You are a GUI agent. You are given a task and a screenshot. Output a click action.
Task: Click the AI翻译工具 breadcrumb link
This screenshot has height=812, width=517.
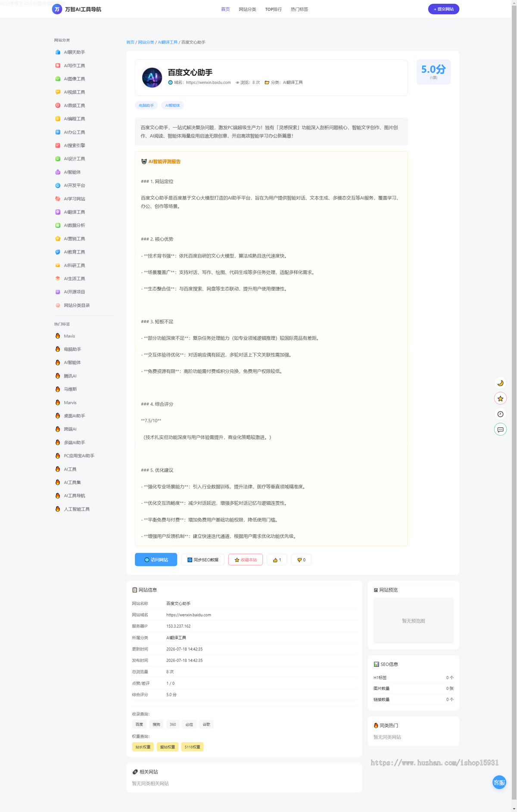pyautogui.click(x=168, y=42)
